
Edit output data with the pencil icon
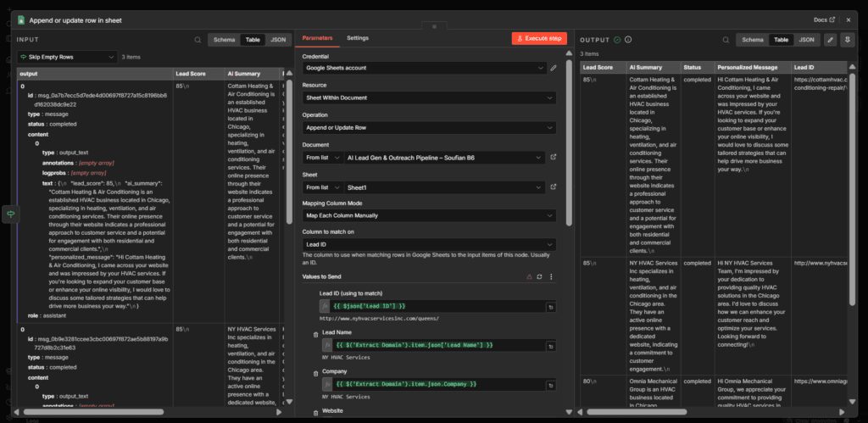coord(830,40)
